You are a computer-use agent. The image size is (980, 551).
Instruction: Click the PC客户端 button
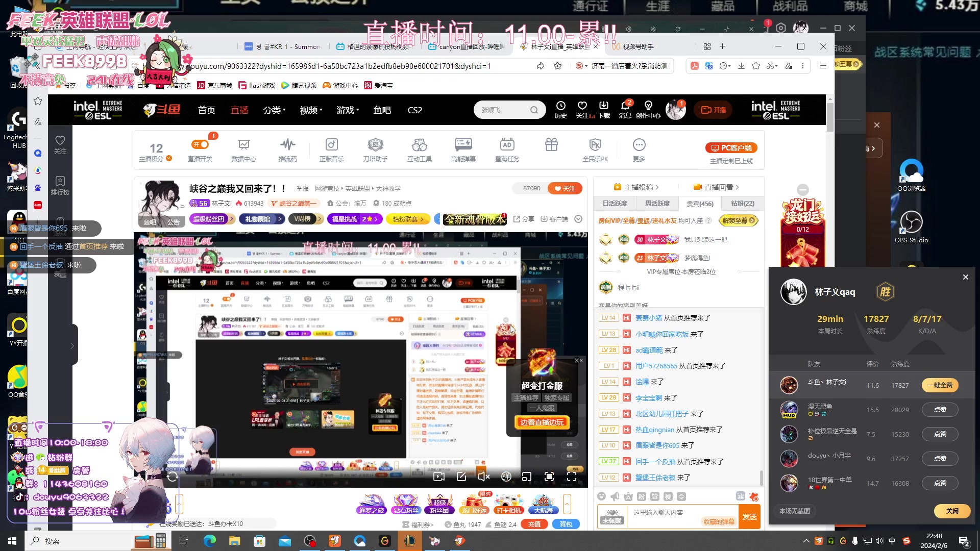(731, 148)
